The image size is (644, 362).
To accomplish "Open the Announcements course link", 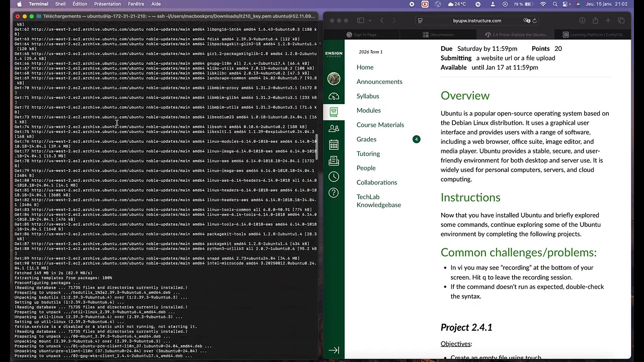I will [379, 81].
